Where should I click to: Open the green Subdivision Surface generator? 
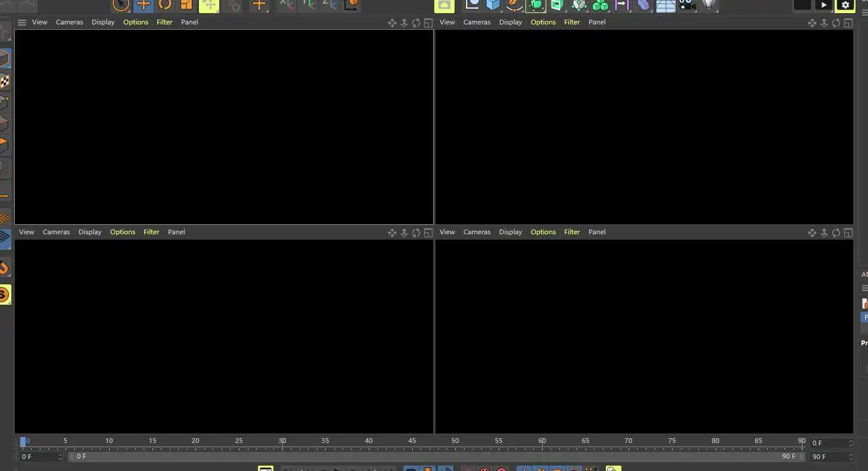[x=536, y=5]
